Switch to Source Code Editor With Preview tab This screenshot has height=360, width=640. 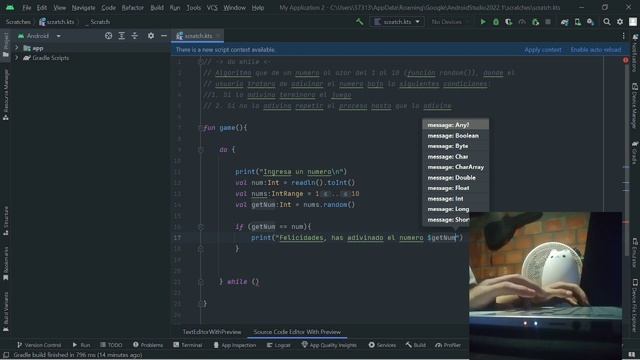297,332
